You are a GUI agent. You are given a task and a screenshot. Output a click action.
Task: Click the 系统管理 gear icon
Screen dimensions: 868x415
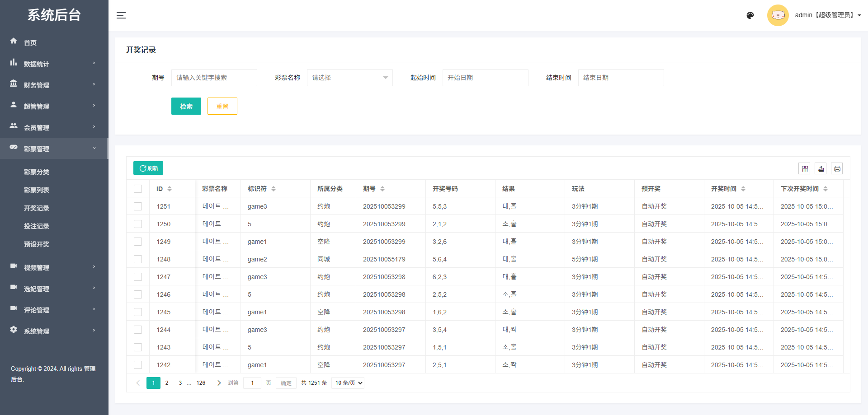click(14, 330)
